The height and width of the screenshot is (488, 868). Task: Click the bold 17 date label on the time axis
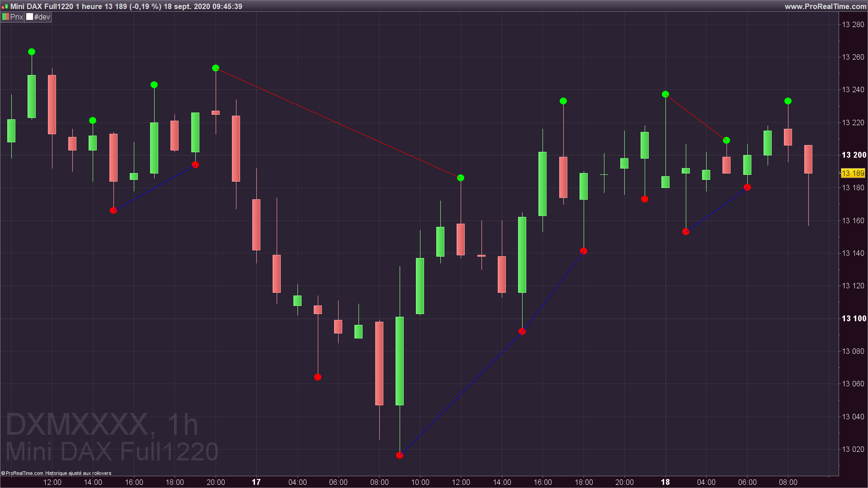click(256, 482)
